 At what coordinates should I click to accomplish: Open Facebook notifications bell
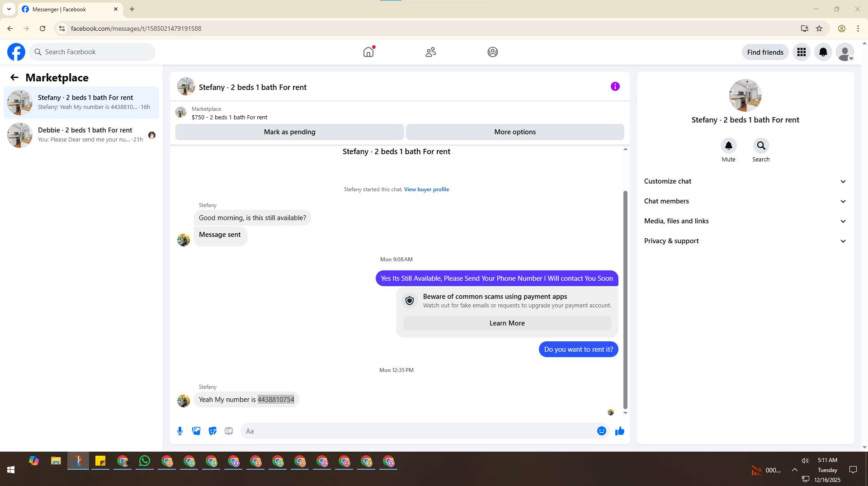point(823,52)
